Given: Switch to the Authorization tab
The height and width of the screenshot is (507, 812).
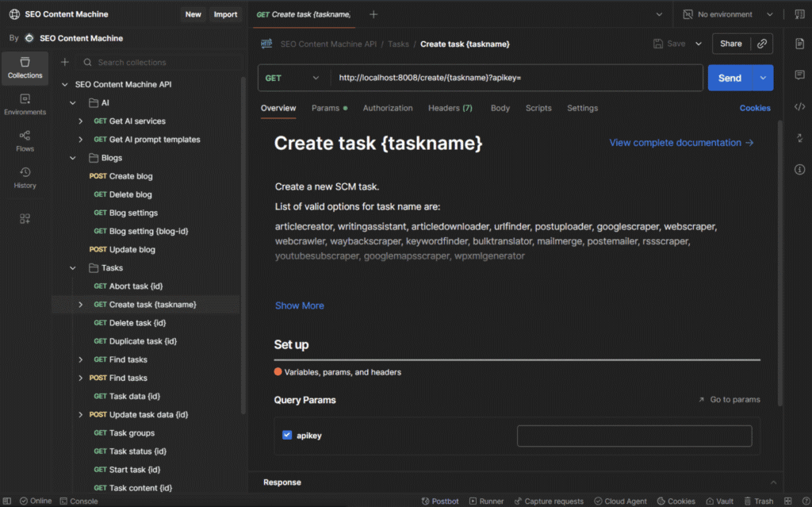Looking at the screenshot, I should tap(388, 108).
